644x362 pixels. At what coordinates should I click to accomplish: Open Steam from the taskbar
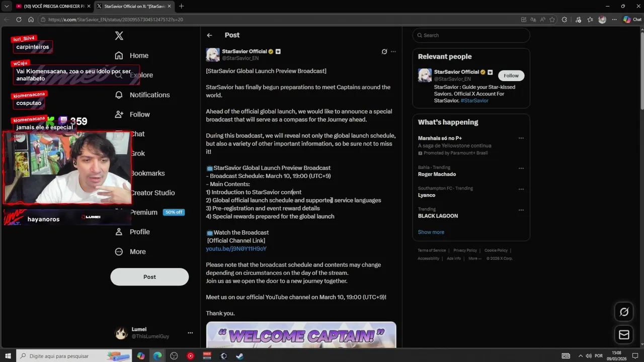pyautogui.click(x=240, y=356)
